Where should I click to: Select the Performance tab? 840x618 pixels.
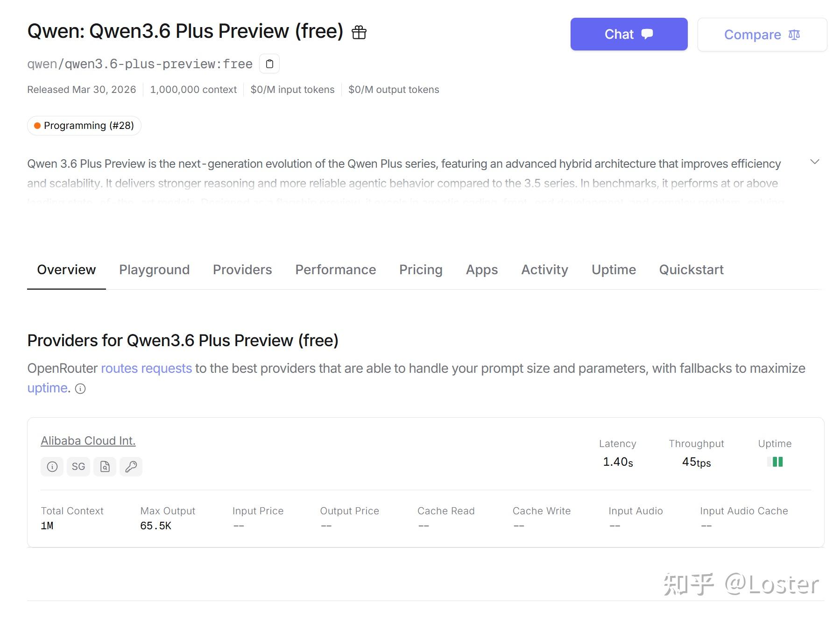335,270
